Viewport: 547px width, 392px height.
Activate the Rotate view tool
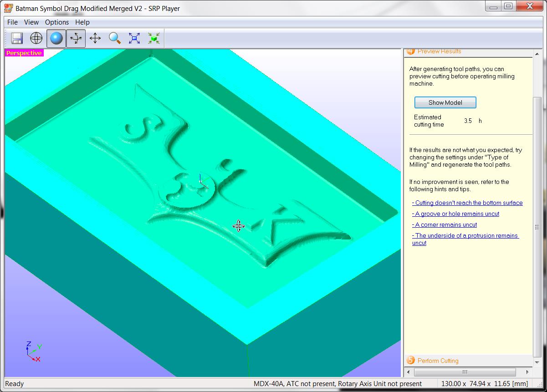(76, 38)
